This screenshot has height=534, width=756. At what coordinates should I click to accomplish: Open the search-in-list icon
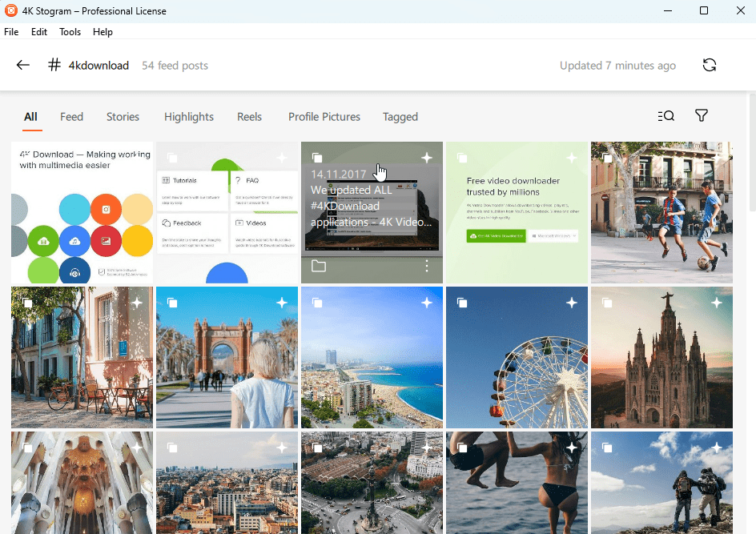point(666,115)
